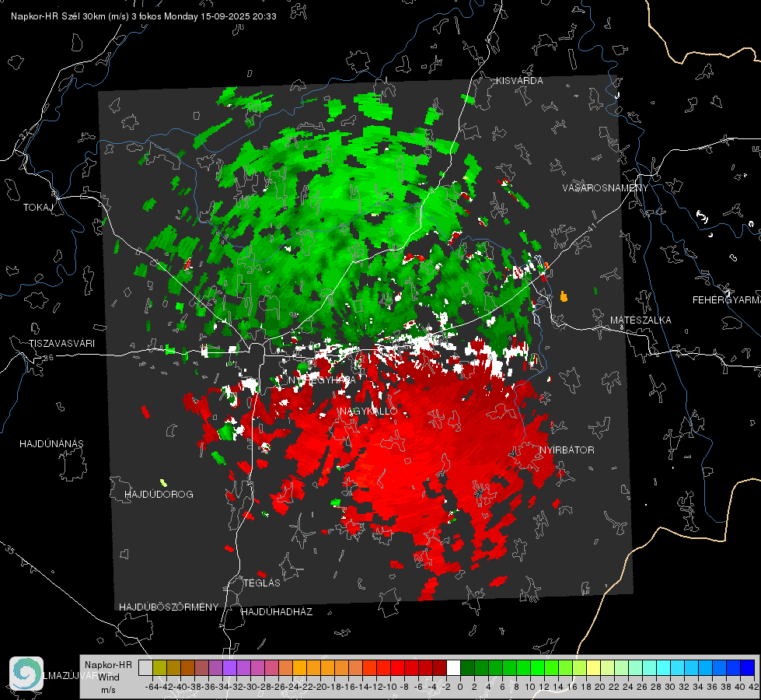Click the MÁTÉSZALKA city label
This screenshot has height=700, width=761.
641,320
